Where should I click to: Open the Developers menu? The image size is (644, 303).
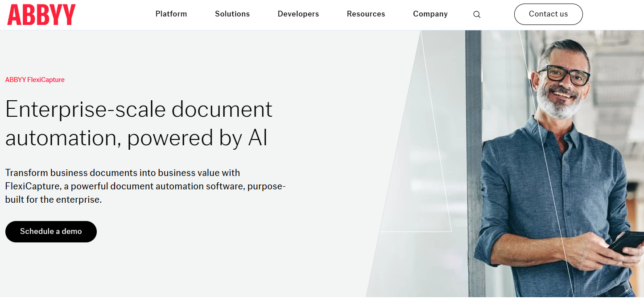click(298, 14)
